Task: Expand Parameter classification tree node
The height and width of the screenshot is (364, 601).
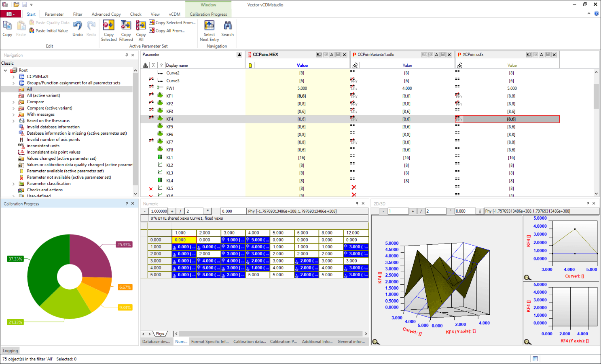Action: coord(13,184)
